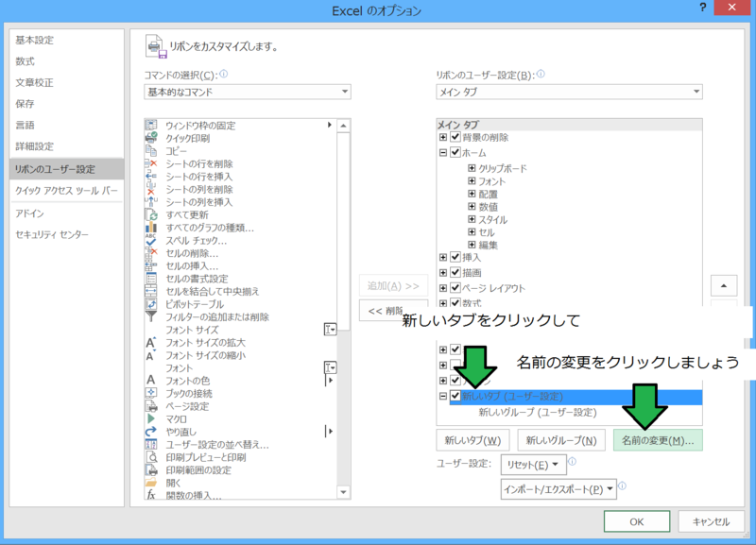Screen dimensions: 756x545
Task: Click the 新しいタブ(W) button
Action: point(472,440)
